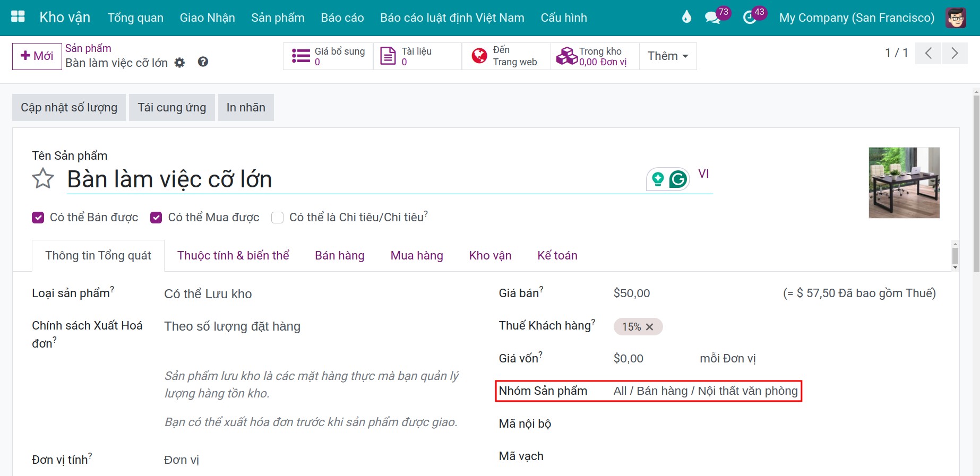980x476 pixels.
Task: Toggle the Có thể Mua được checkbox
Action: tap(156, 218)
